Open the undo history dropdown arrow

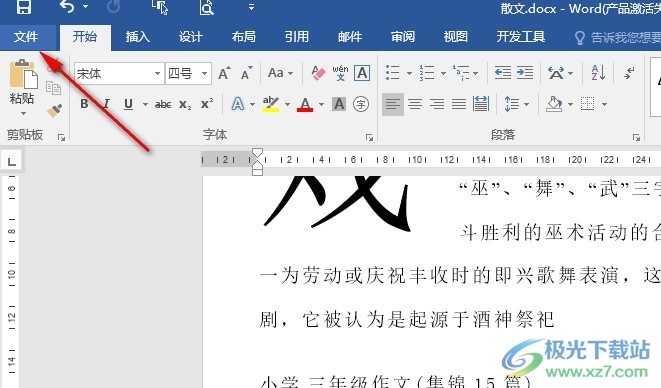click(x=86, y=7)
